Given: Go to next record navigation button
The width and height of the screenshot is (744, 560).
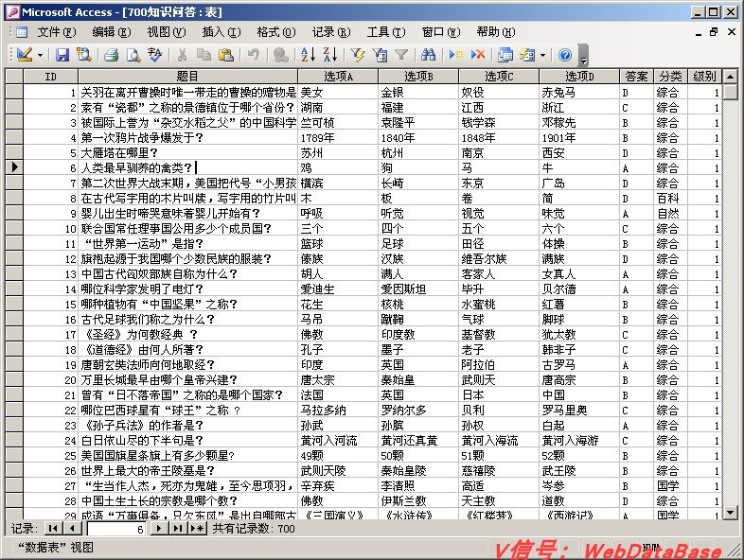Looking at the screenshot, I should (x=158, y=528).
